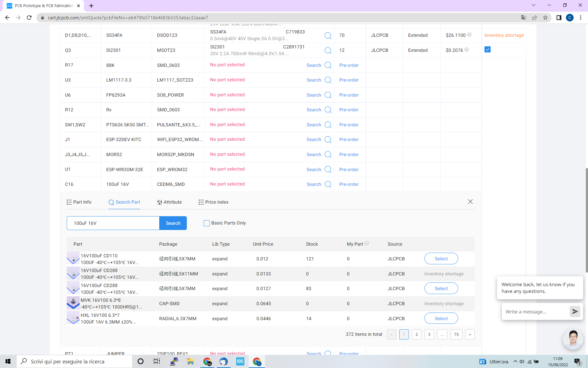Open Thunderbird from the taskbar

click(x=224, y=361)
